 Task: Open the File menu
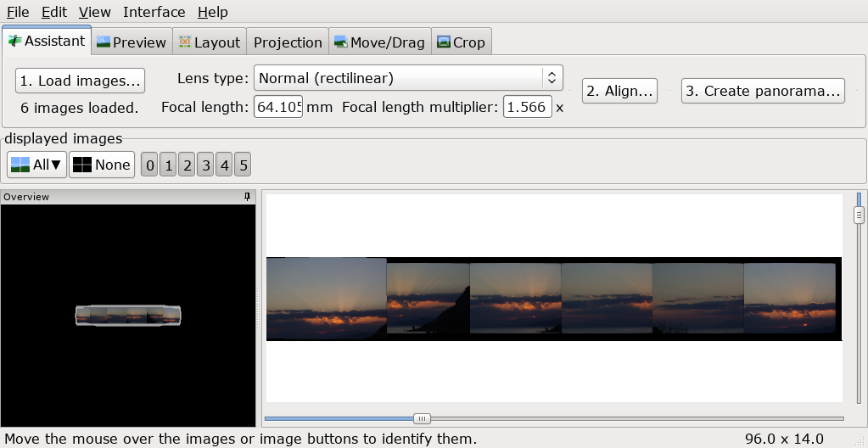click(18, 12)
